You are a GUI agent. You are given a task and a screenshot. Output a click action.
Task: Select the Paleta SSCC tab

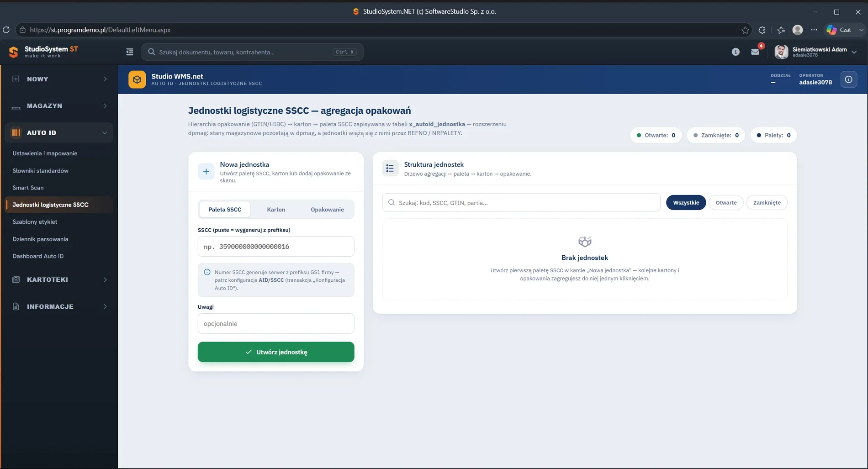(225, 210)
